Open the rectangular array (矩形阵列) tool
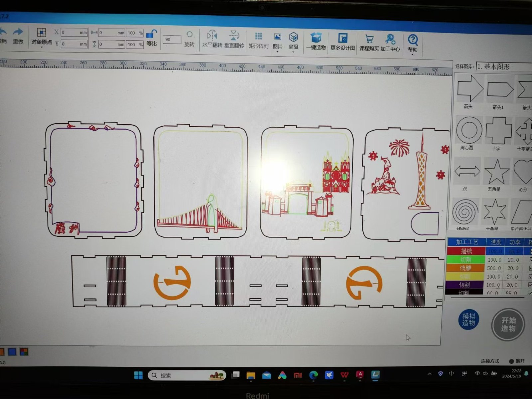This screenshot has height=399, width=532. (258, 37)
